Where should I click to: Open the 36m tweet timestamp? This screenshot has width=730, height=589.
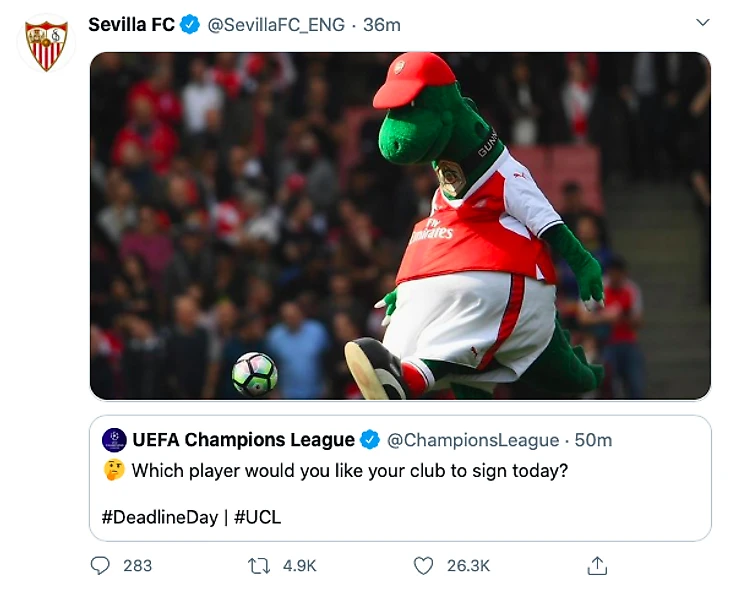point(382,25)
